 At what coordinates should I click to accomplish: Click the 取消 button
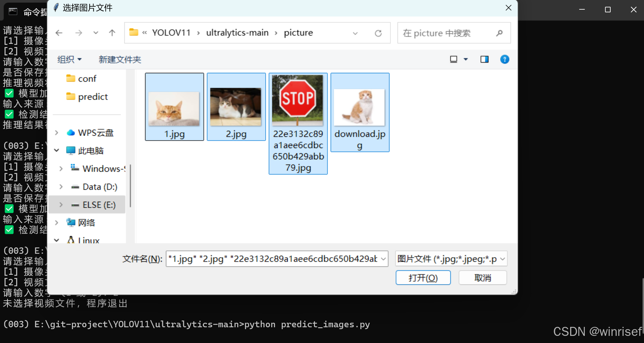[x=483, y=278]
